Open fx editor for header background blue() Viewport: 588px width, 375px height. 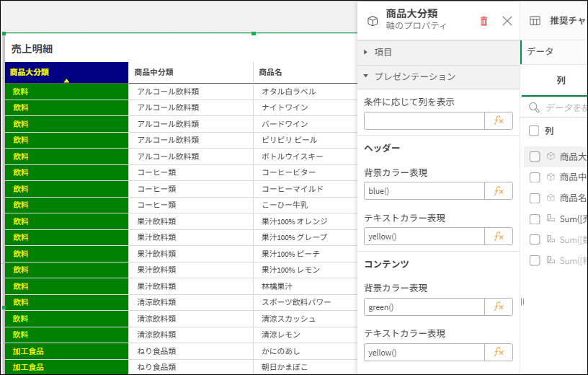499,191
